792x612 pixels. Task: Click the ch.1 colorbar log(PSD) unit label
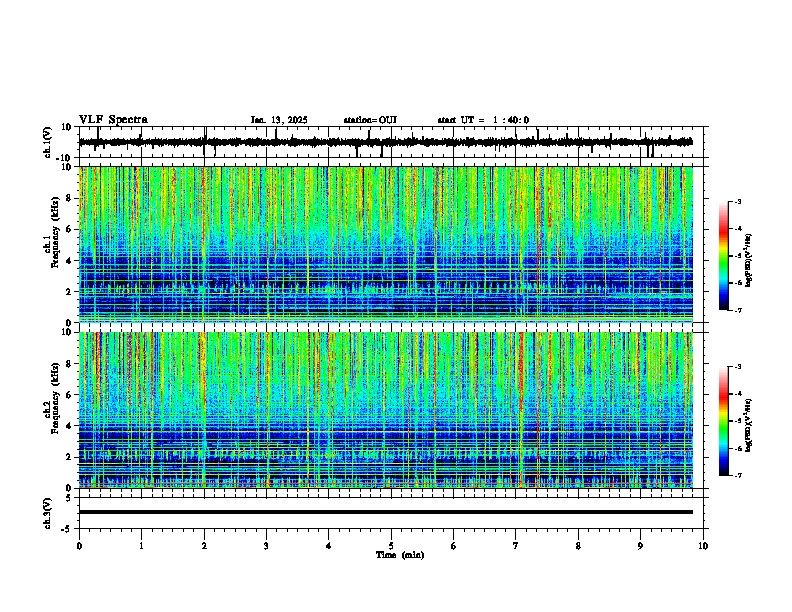click(749, 261)
